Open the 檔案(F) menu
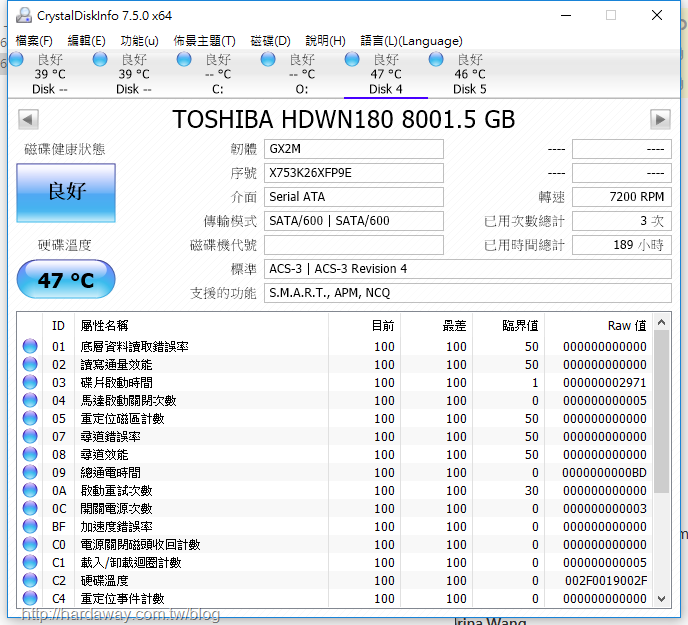Screen dimensions: 688x625 34,41
